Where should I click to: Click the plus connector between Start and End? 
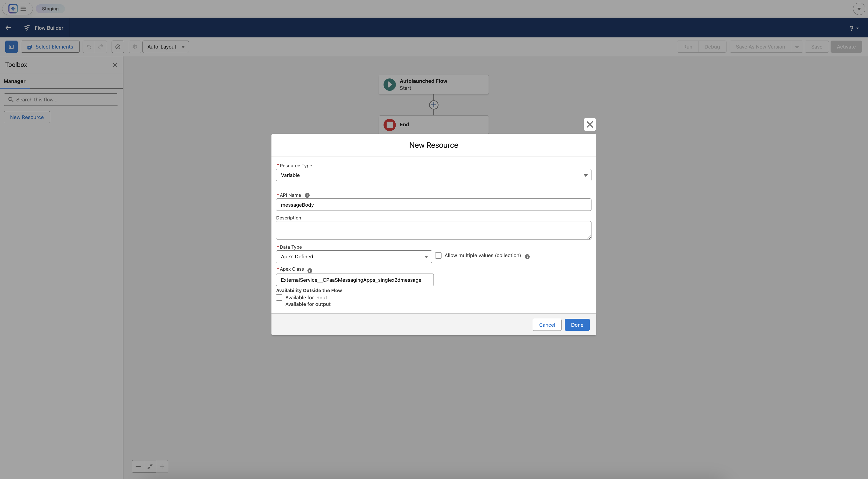click(434, 105)
